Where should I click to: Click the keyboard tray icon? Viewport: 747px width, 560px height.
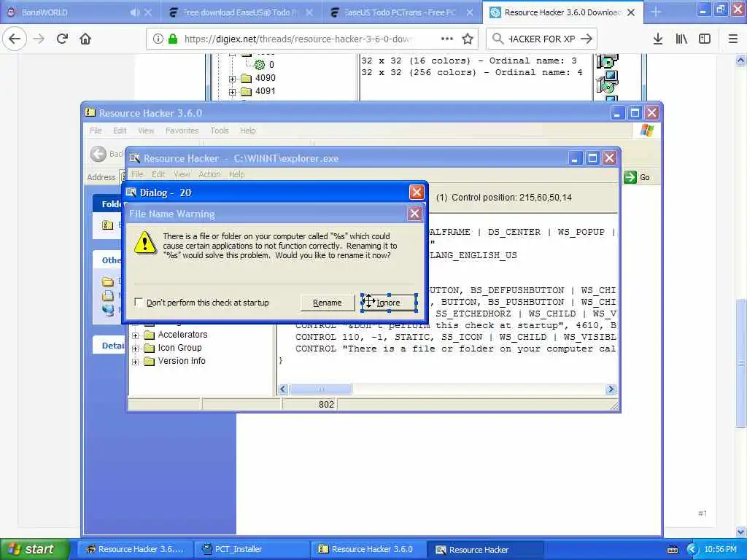[x=673, y=550]
